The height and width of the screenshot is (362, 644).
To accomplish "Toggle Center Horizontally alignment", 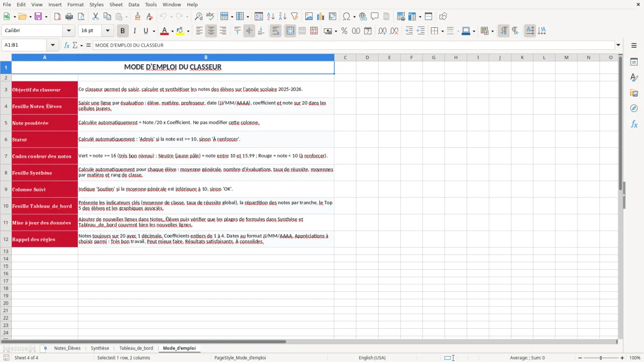I will pyautogui.click(x=211, y=31).
